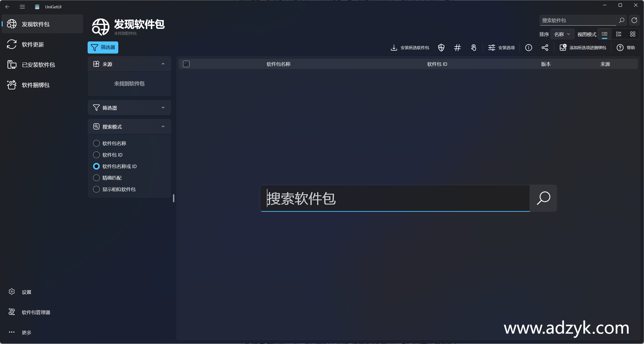
Task: Click the 安装所选软件包 button
Action: pyautogui.click(x=410, y=48)
